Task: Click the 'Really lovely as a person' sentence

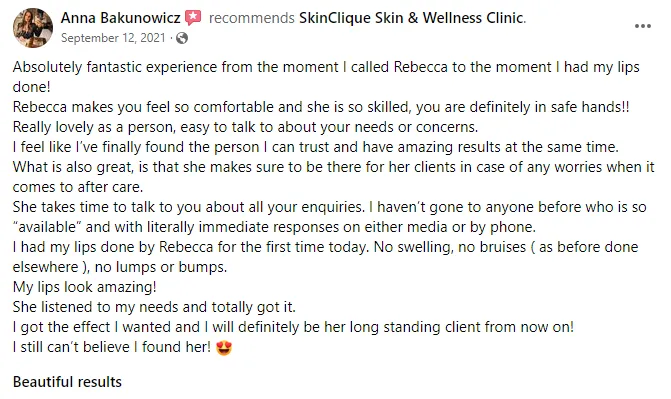Action: (x=245, y=127)
